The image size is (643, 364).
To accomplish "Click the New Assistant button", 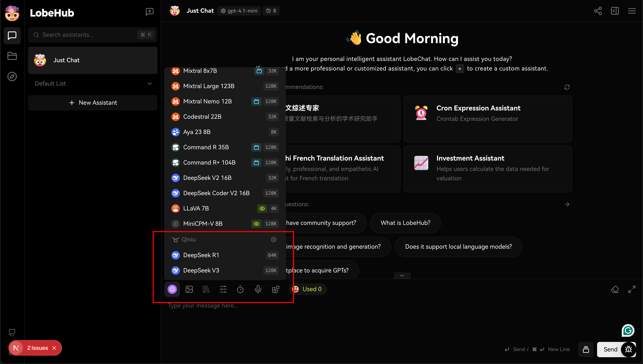I will (93, 103).
